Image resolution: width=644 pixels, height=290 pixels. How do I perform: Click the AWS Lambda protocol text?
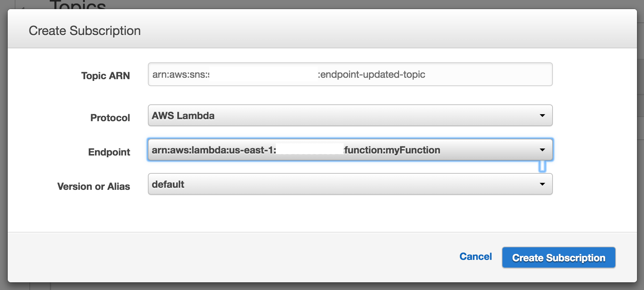183,115
